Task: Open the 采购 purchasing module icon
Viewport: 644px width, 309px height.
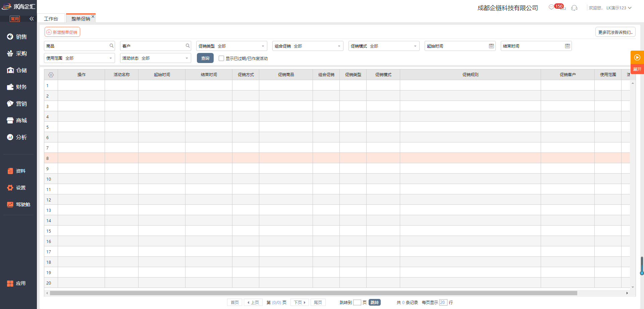Action: (10, 53)
